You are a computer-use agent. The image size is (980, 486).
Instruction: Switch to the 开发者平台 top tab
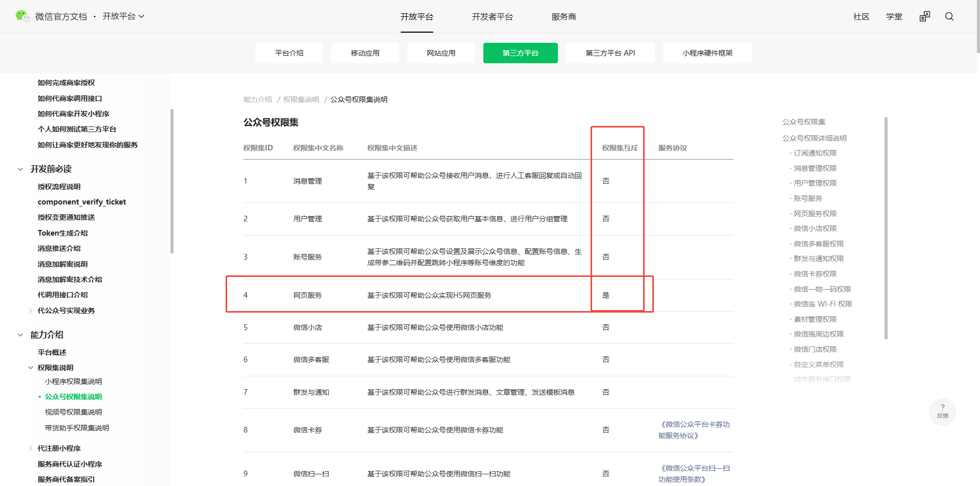493,17
